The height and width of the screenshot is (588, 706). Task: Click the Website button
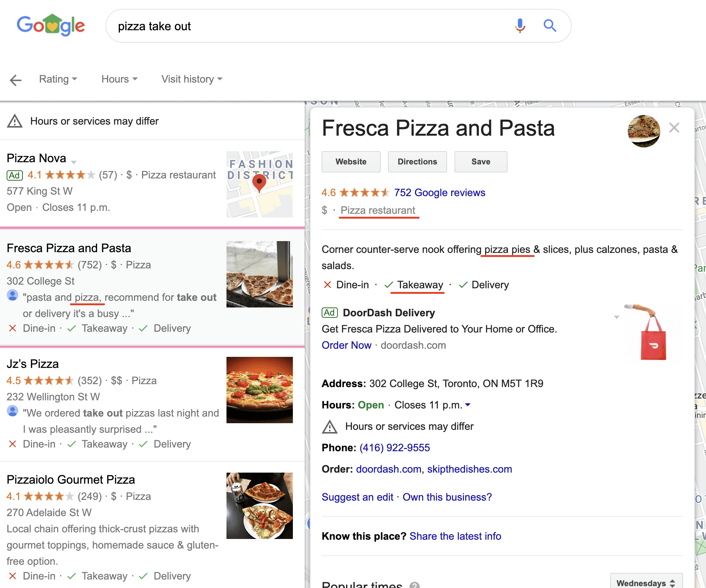[351, 162]
